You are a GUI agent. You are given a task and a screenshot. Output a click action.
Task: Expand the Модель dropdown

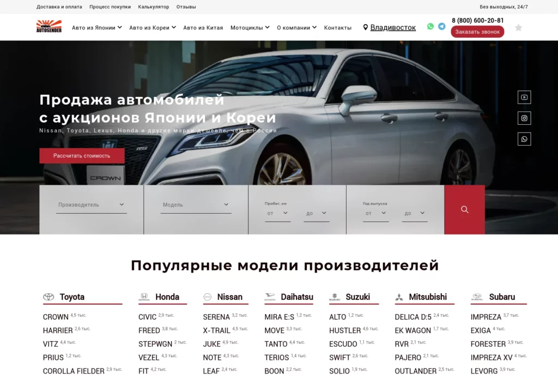[x=196, y=205]
